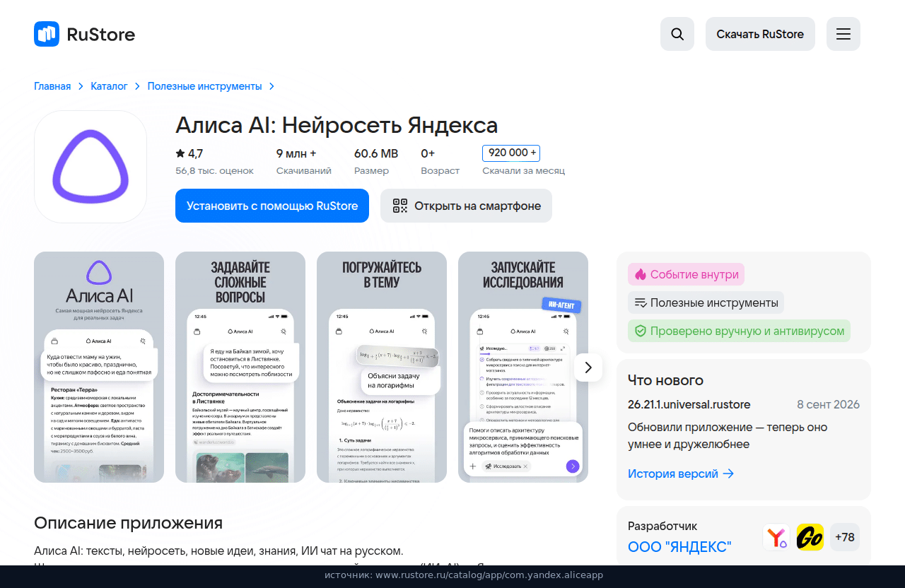905x588 pixels.
Task: Open the Погружайтесь в тему screenshot
Action: click(x=382, y=367)
